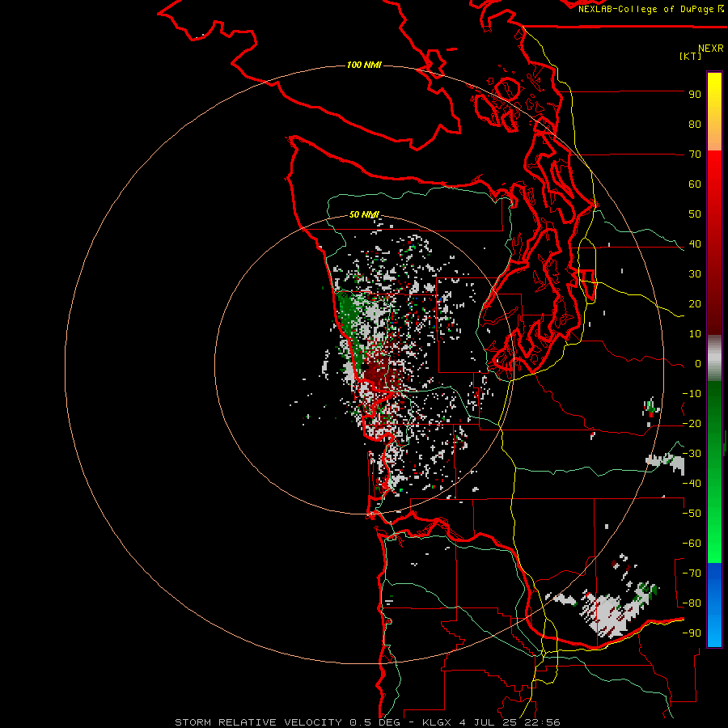728x728 pixels.
Task: Click the -40 value on velocity scale
Action: [692, 484]
